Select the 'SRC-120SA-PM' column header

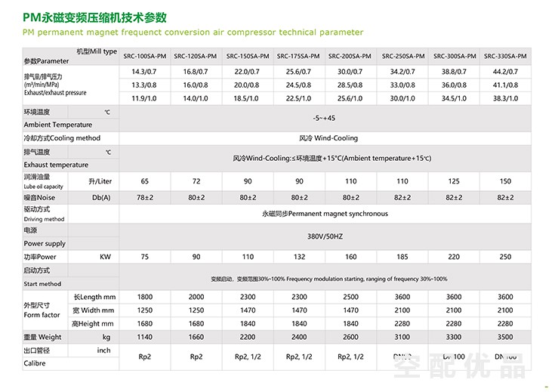click(x=196, y=57)
